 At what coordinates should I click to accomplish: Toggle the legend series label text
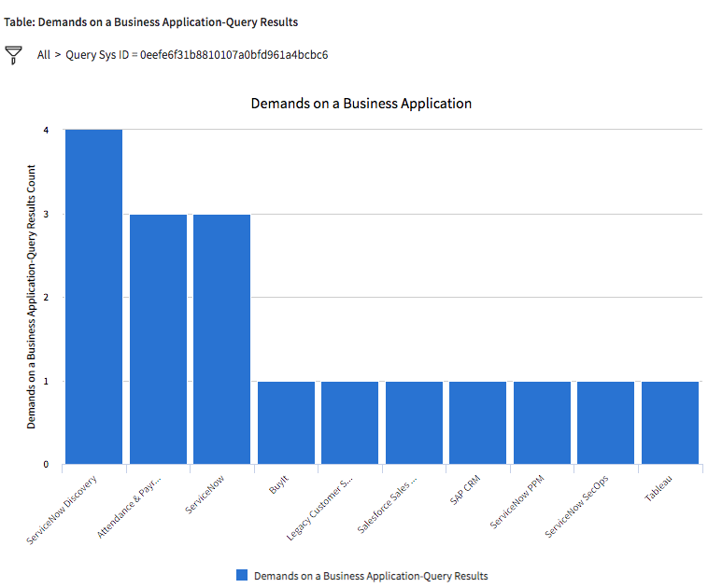point(371,576)
